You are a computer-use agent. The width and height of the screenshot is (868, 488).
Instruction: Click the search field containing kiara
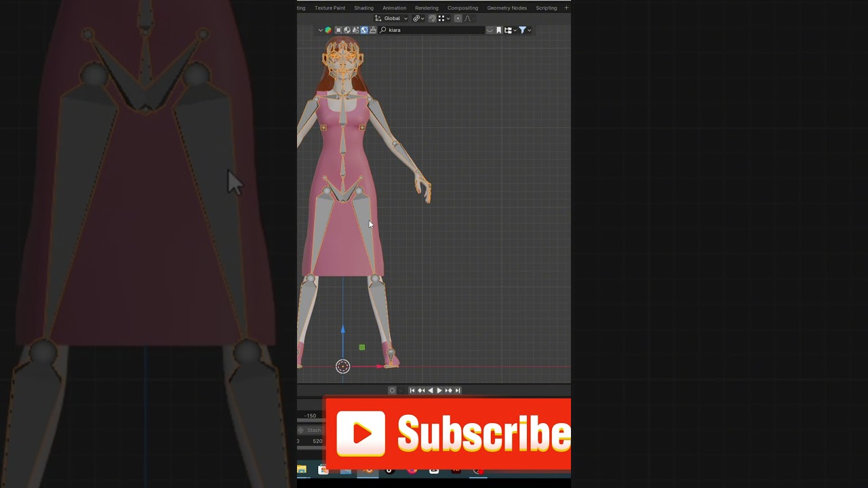pos(431,30)
